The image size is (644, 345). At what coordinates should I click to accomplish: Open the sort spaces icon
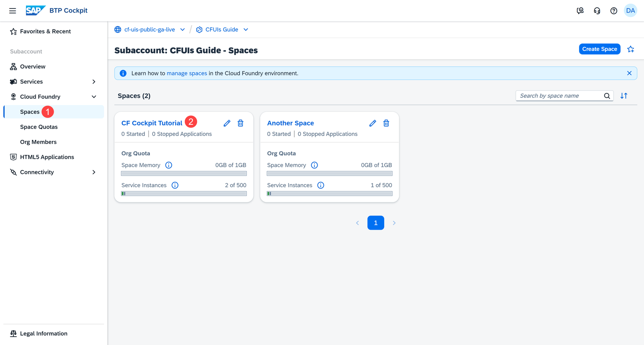(624, 96)
